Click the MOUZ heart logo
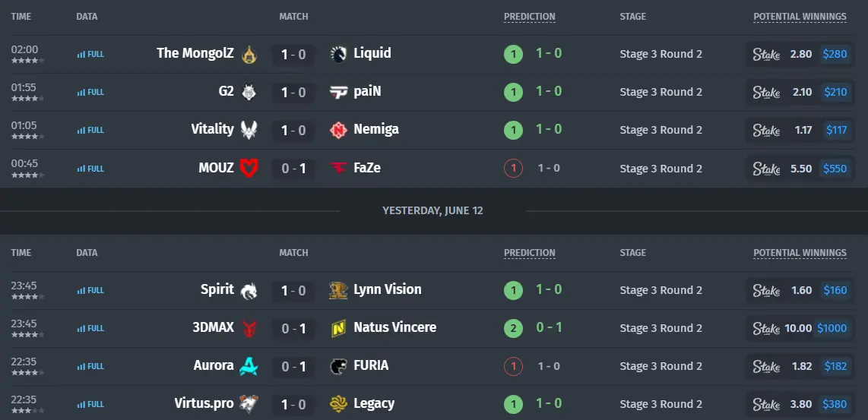This screenshot has width=868, height=420. (249, 168)
